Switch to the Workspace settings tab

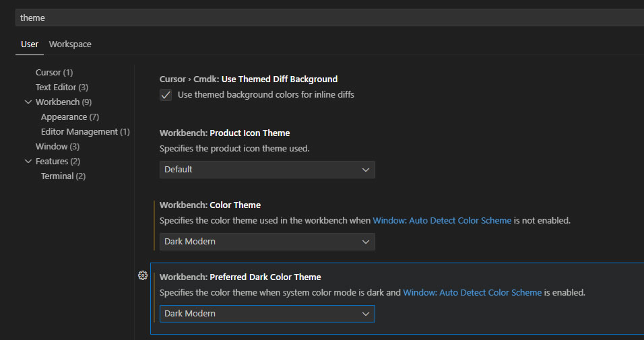(70, 44)
